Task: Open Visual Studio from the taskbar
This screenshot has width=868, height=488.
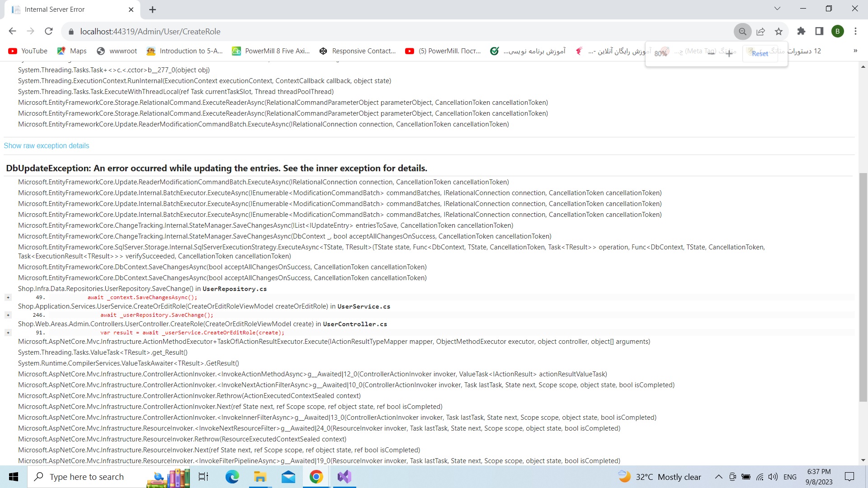Action: pyautogui.click(x=344, y=477)
